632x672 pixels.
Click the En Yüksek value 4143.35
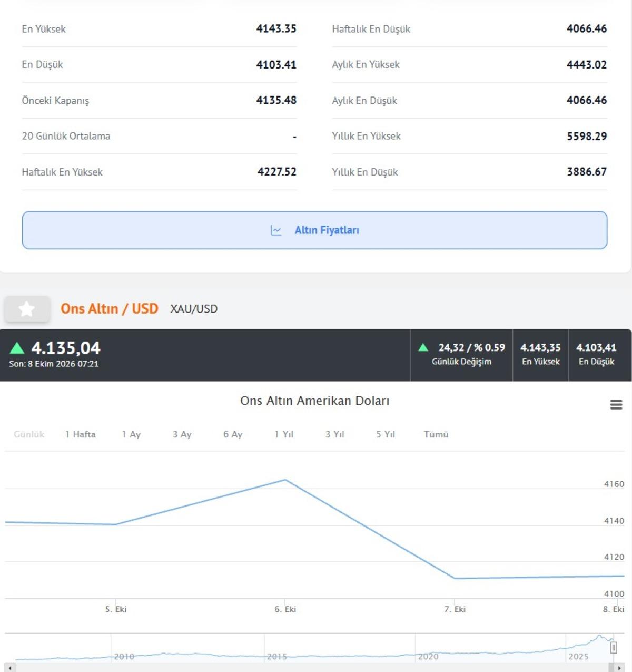[x=276, y=28]
